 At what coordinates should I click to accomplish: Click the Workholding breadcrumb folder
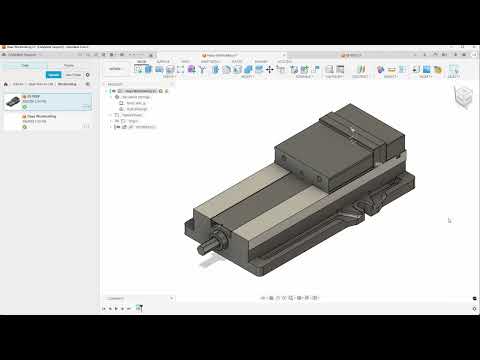pyautogui.click(x=67, y=84)
